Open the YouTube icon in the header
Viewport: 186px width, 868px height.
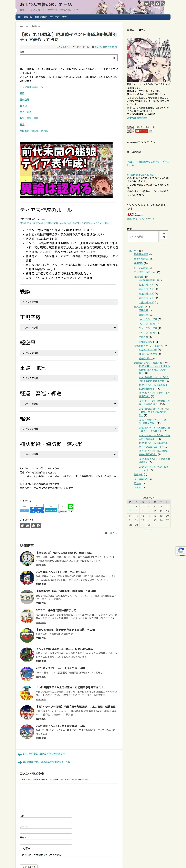point(152,4)
